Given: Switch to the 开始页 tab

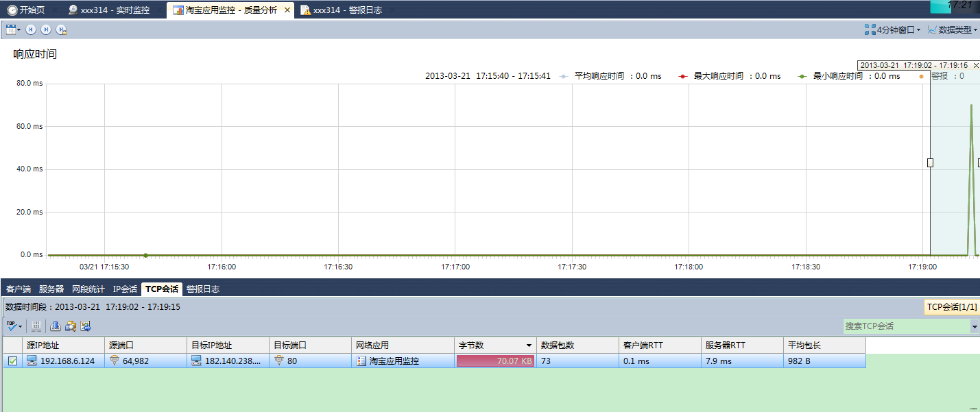Looking at the screenshot, I should click(26, 10).
